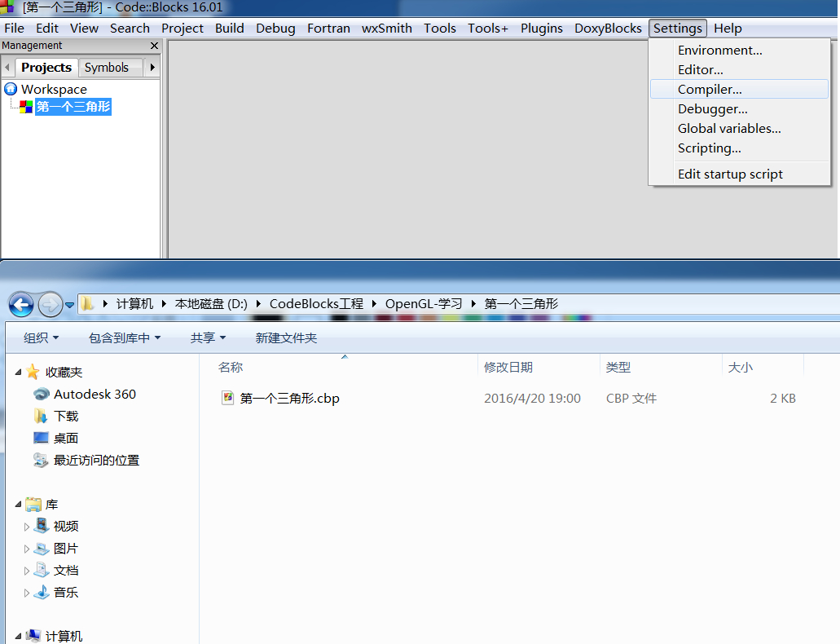The image size is (840, 644).
Task: Collapse the 库 section
Action: (18, 504)
